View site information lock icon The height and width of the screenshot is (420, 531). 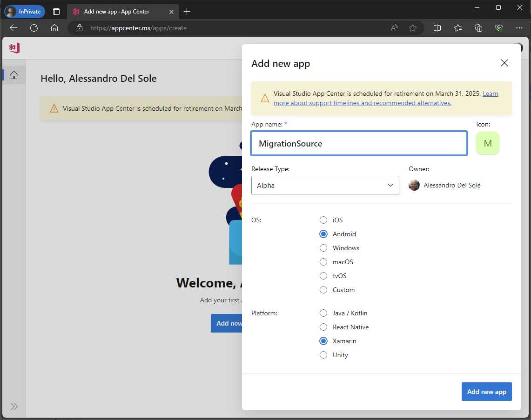click(79, 28)
